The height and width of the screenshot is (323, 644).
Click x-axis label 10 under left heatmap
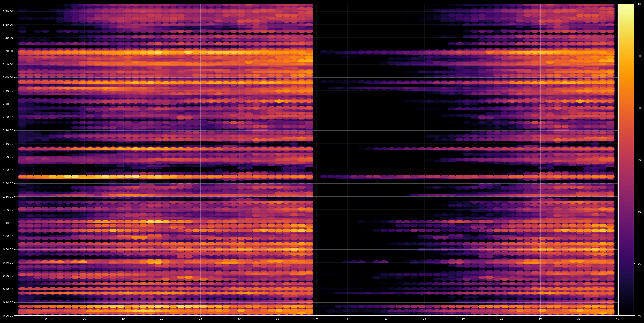(84, 319)
